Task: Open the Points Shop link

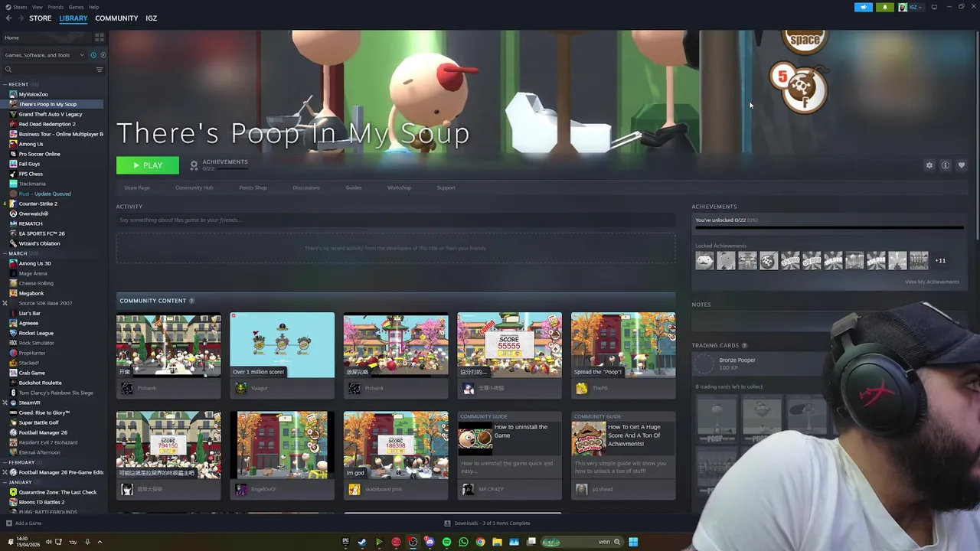Action: pos(253,187)
